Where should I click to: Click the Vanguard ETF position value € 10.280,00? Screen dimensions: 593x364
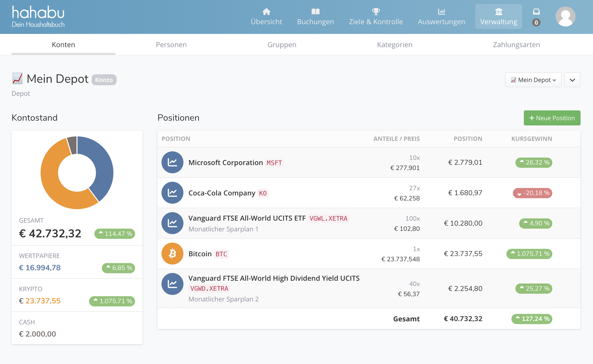463,223
